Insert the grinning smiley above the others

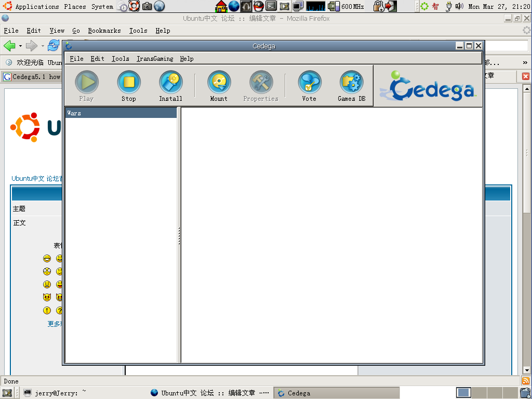pyautogui.click(x=47, y=259)
